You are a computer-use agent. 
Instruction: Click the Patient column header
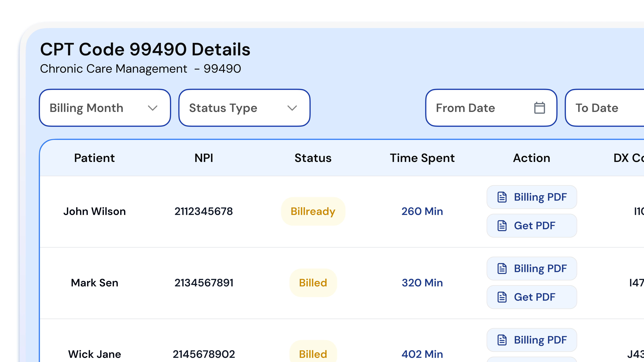coord(94,158)
